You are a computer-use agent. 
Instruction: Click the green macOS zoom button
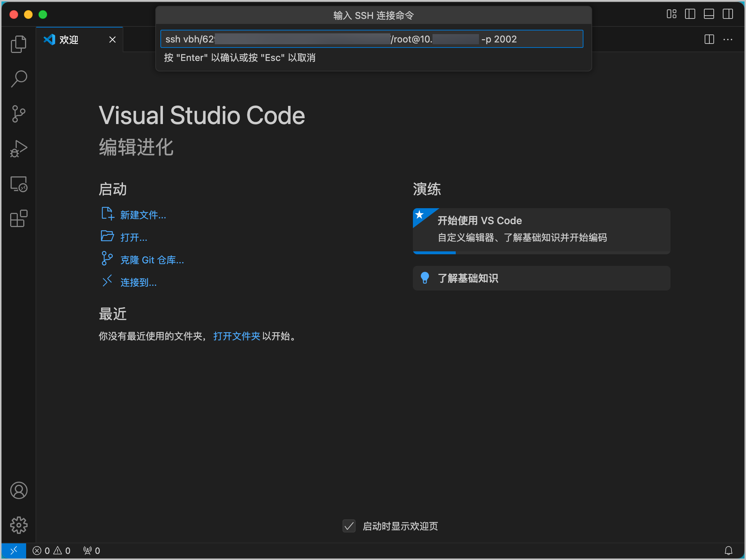pyautogui.click(x=43, y=15)
